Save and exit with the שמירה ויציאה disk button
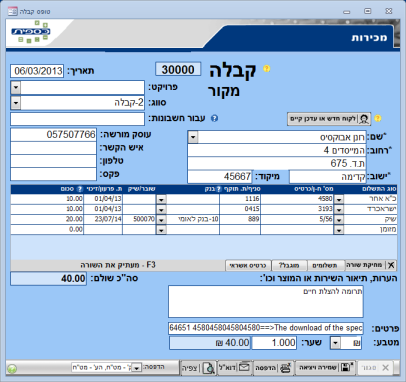Viewport: 406px width, 382px height. [324, 368]
